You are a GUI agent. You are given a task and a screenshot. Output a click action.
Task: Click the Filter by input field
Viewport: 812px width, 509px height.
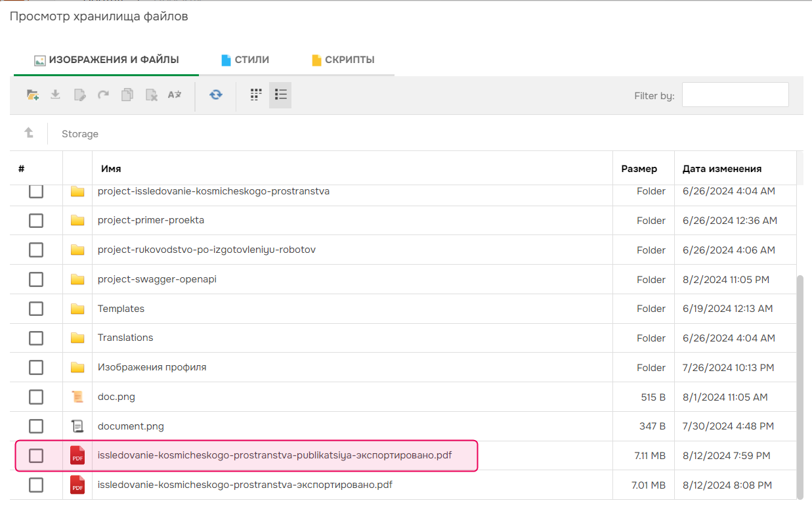coord(735,95)
